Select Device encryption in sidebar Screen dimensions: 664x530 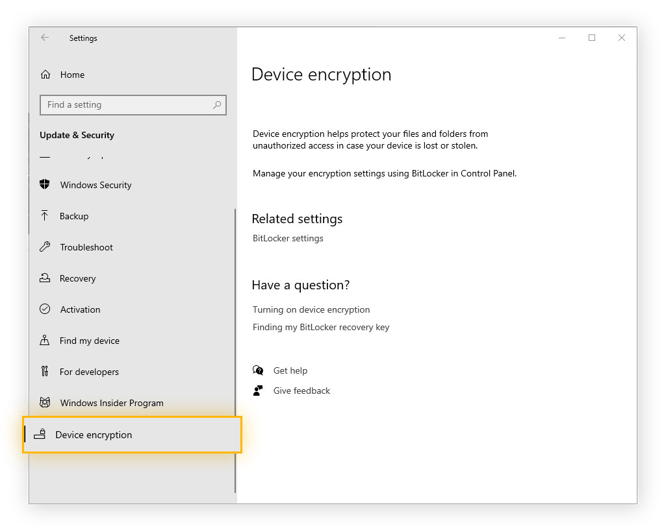point(132,435)
